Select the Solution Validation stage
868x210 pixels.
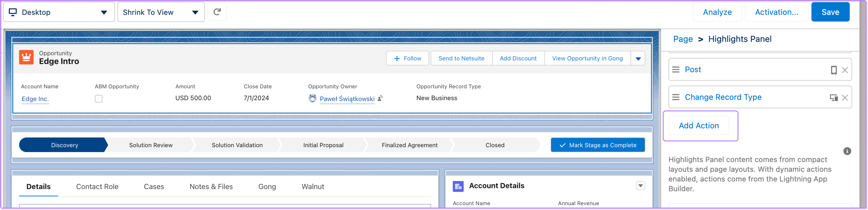[x=237, y=145]
